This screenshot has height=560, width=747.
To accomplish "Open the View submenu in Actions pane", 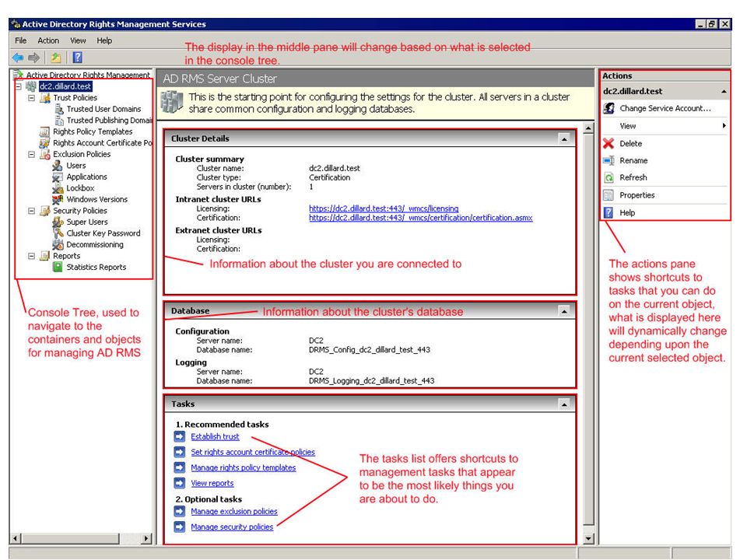I will click(x=665, y=126).
